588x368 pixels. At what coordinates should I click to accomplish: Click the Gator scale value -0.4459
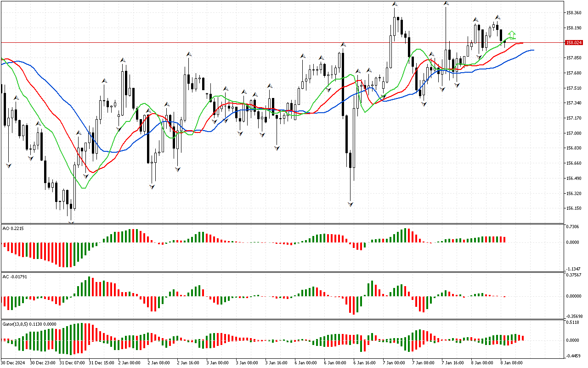click(573, 356)
